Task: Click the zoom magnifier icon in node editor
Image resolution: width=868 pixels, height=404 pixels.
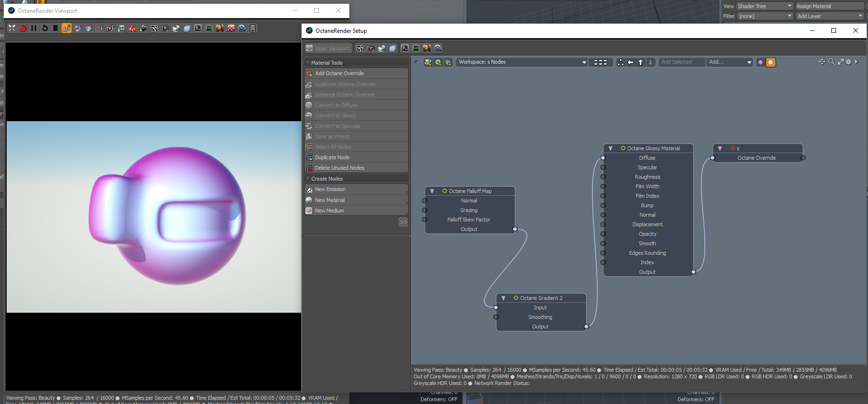Action: pyautogui.click(x=831, y=62)
